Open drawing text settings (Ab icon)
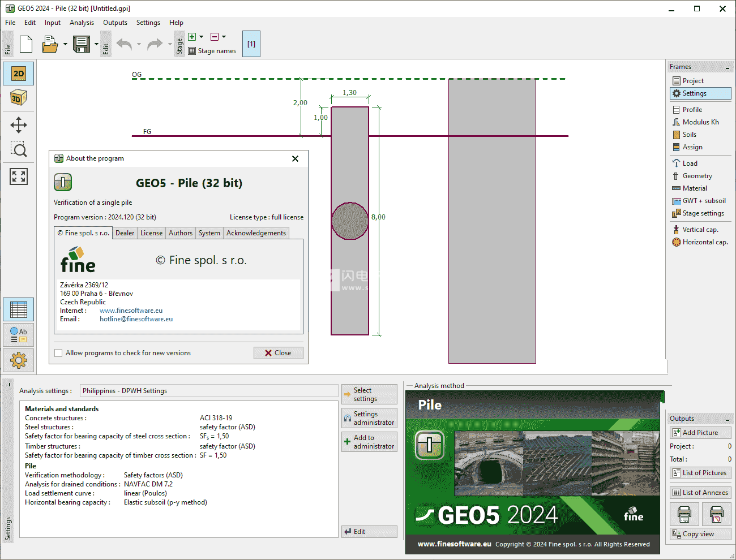 pyautogui.click(x=19, y=335)
